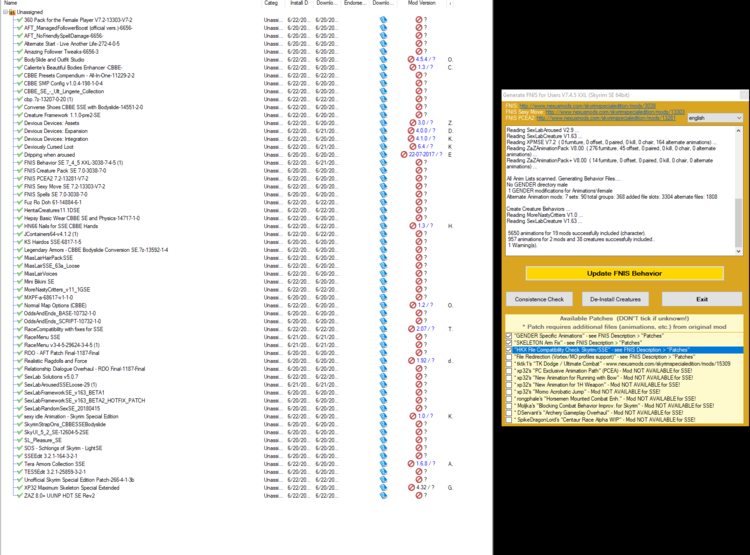
Task: Click the 22-07-2017 version text
Action: (425, 155)
